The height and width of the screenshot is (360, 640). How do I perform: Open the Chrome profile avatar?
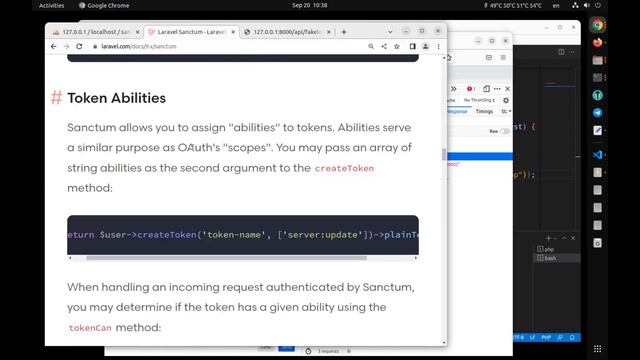tap(426, 47)
